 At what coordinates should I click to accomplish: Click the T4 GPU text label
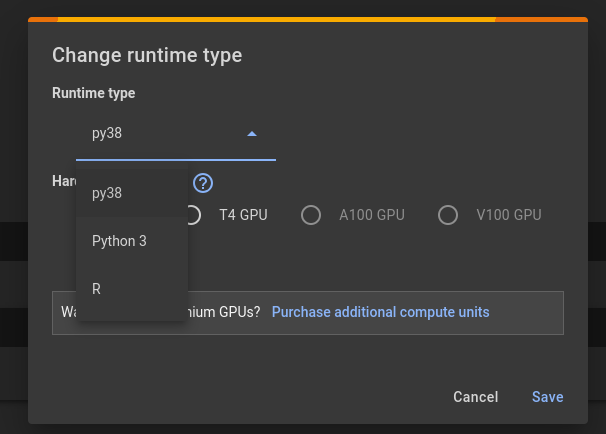(x=243, y=215)
